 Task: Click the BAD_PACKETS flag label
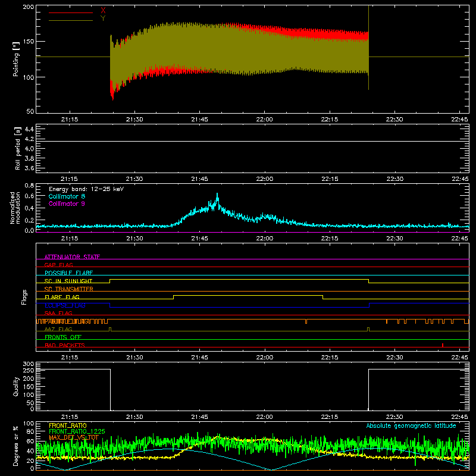click(x=65, y=345)
